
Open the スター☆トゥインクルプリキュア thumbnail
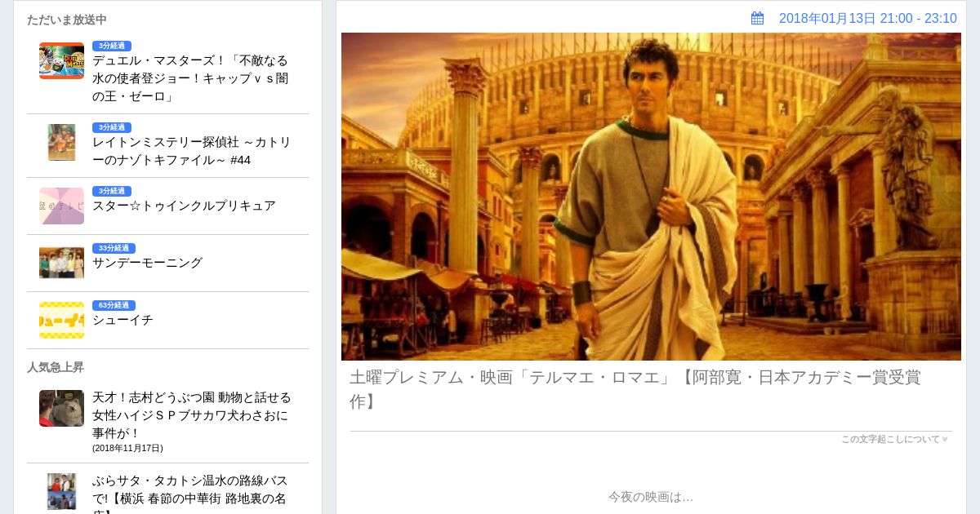click(61, 206)
